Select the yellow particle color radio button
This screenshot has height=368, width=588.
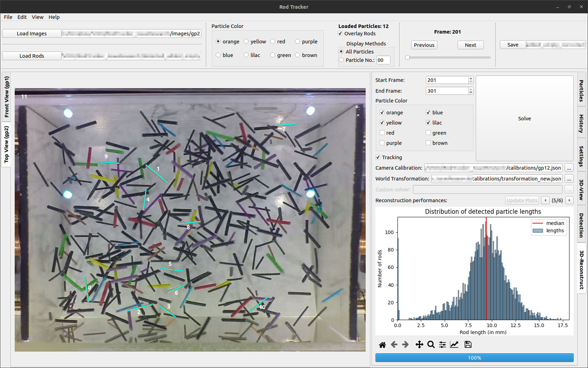tap(246, 41)
